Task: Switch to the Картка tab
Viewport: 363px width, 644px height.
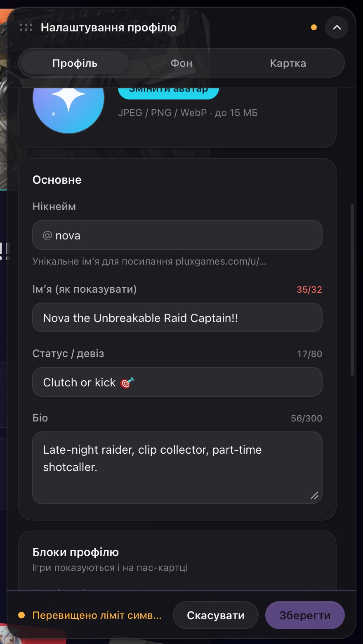Action: pos(288,63)
